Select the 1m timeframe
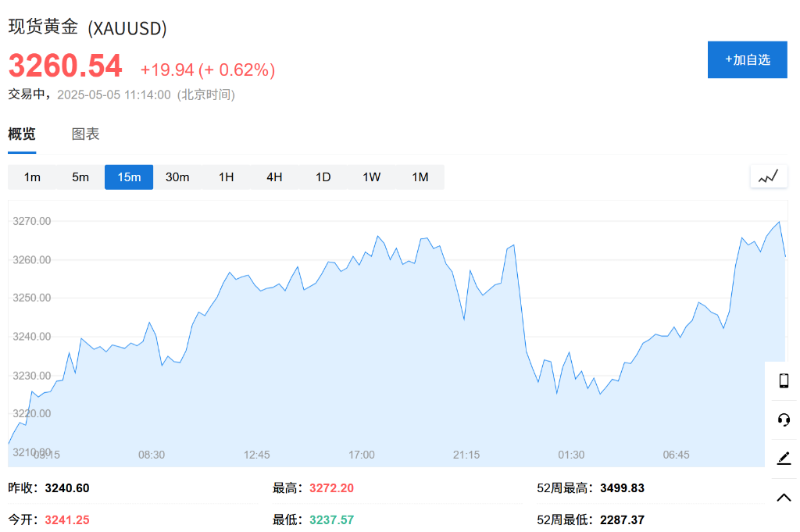This screenshot has width=800, height=532. [32, 177]
